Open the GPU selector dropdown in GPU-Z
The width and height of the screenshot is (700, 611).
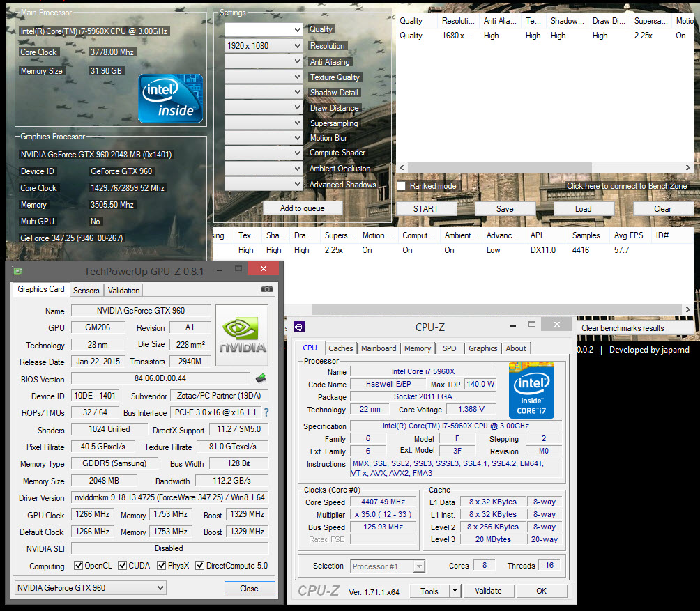click(x=90, y=588)
